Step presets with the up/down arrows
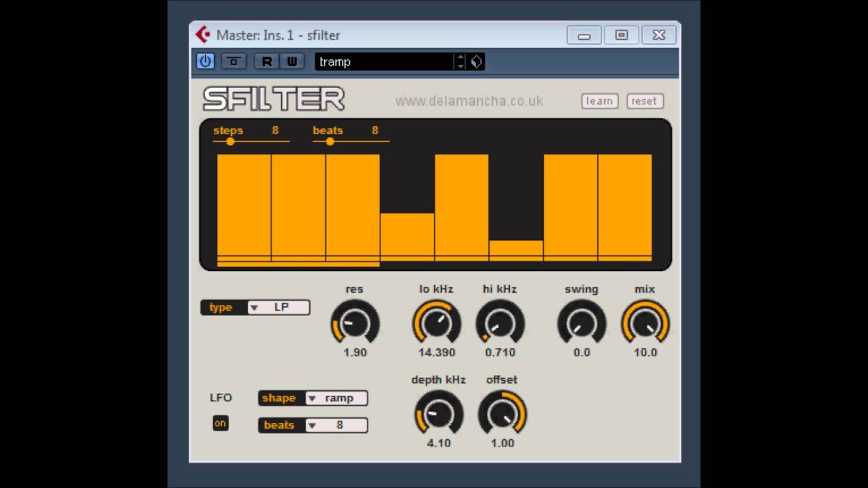 coord(460,62)
